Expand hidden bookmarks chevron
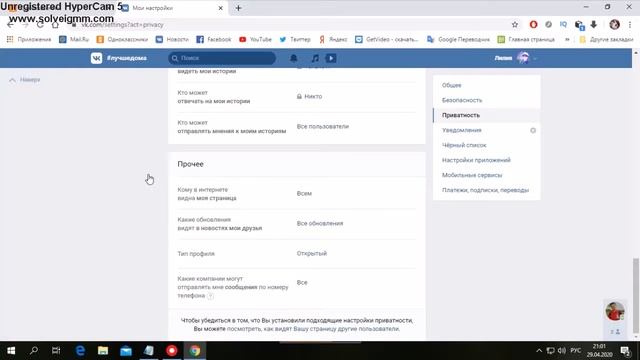 click(567, 40)
